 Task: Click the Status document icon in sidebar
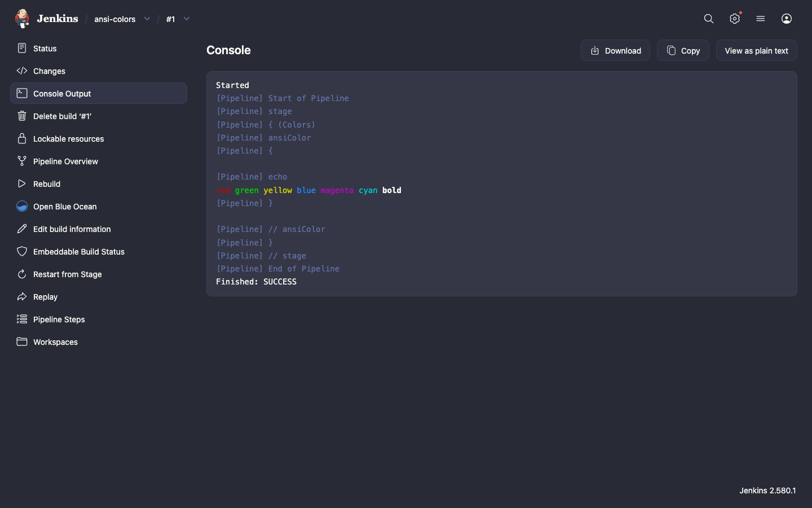pos(22,48)
